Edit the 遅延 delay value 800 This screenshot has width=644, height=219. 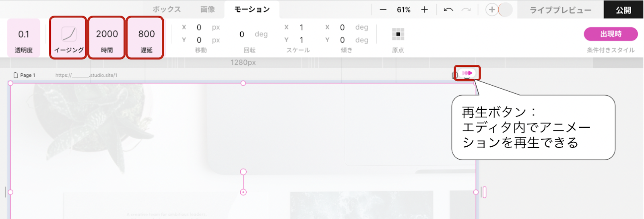tap(147, 34)
